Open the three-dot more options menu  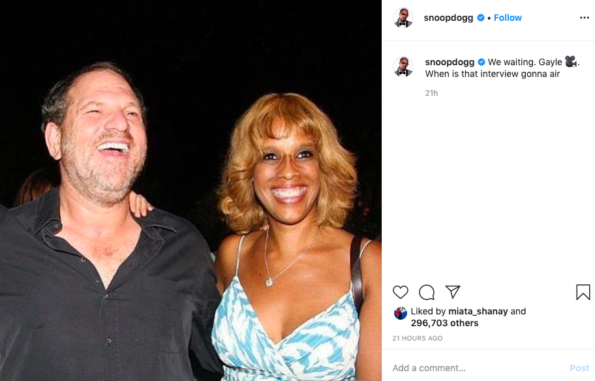584,18
